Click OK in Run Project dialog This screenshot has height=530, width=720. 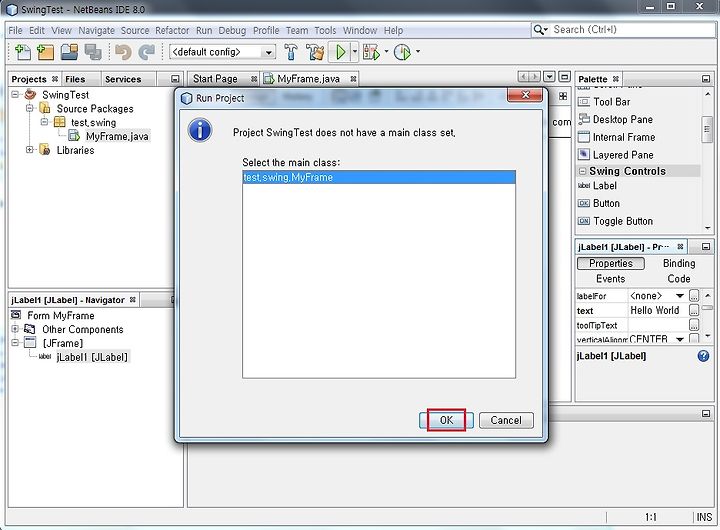(446, 420)
